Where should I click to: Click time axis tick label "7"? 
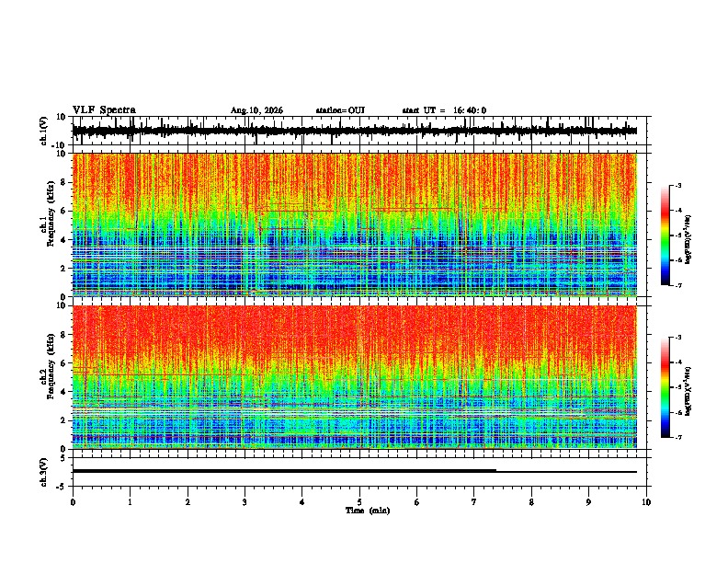(x=474, y=502)
